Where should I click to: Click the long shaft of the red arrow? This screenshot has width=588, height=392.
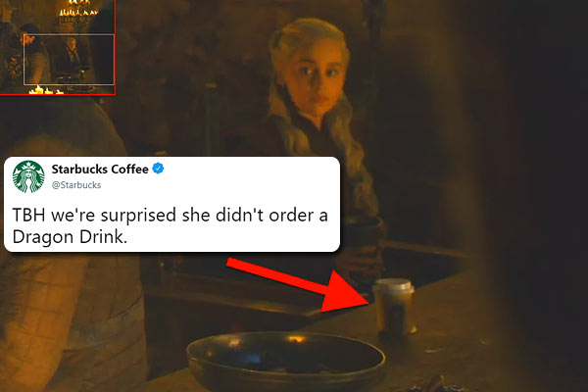click(x=275, y=274)
